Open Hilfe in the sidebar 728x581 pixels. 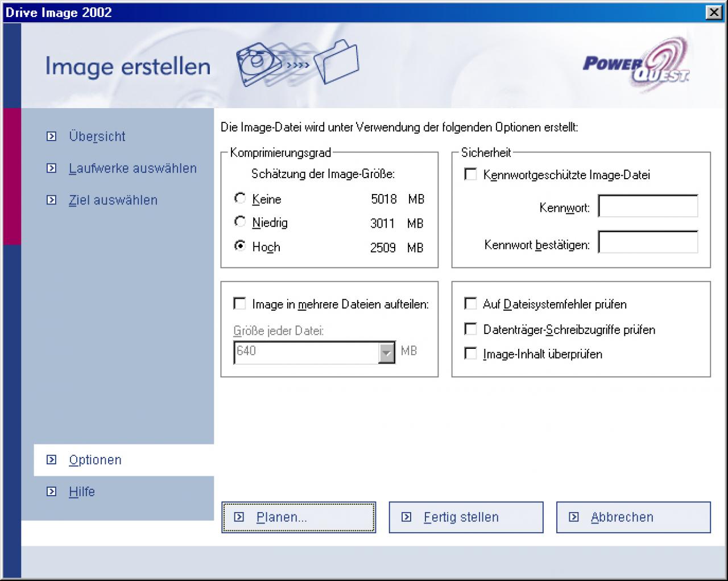(x=82, y=492)
